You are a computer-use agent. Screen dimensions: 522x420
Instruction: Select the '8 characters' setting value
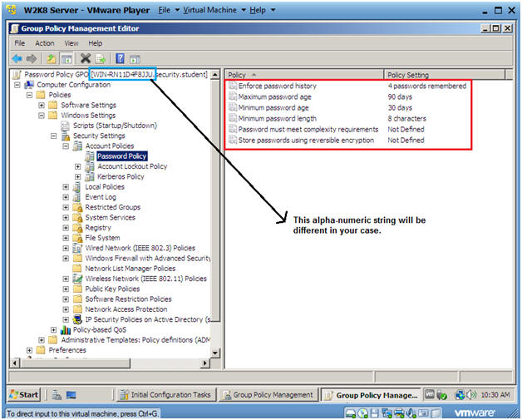(406, 119)
